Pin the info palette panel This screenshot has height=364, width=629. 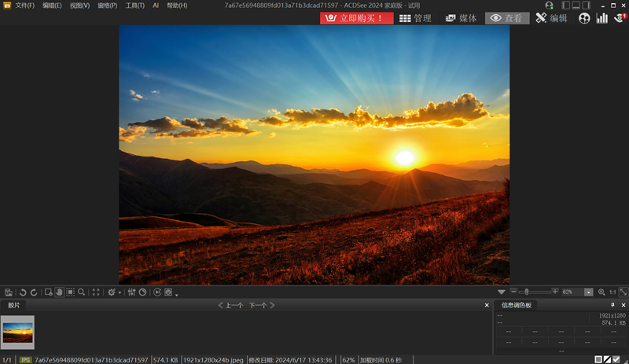tap(612, 305)
